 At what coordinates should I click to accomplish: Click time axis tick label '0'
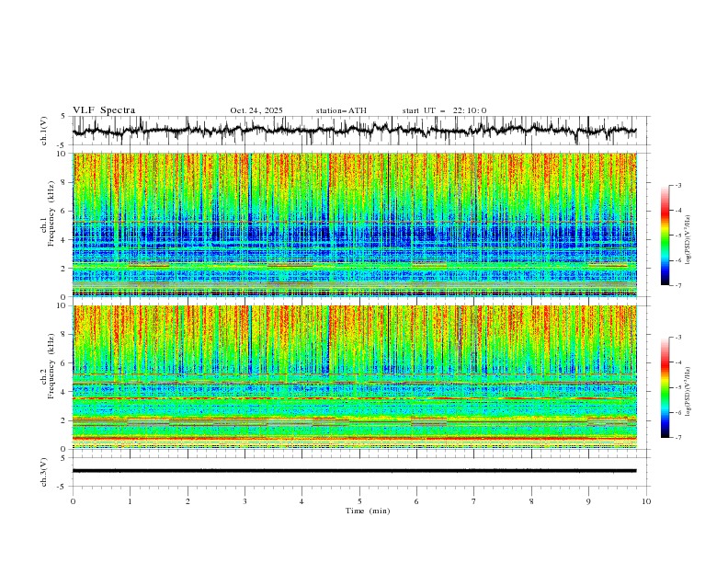73,501
